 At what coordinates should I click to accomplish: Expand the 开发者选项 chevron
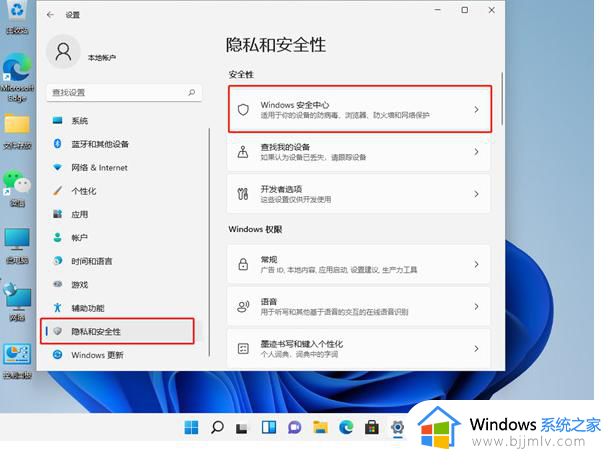coord(476,194)
